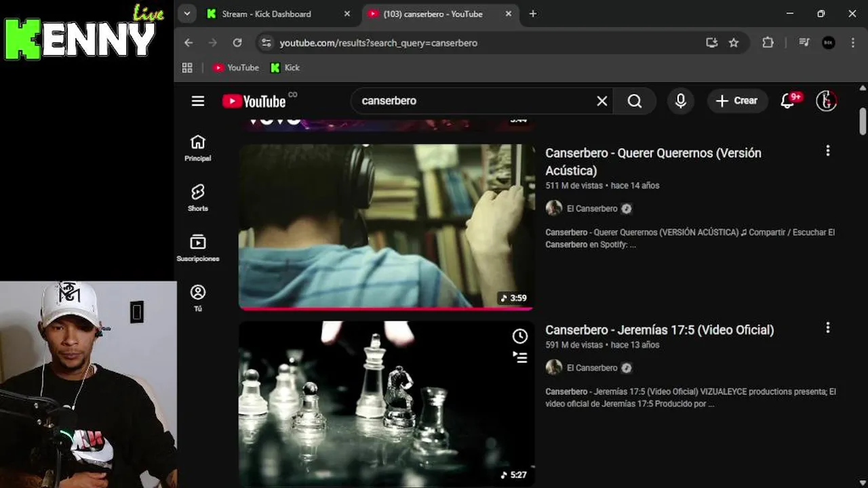Open Canserbero - Querer Querernos (Versión Acústica) title
The width and height of the screenshot is (868, 488).
point(653,161)
